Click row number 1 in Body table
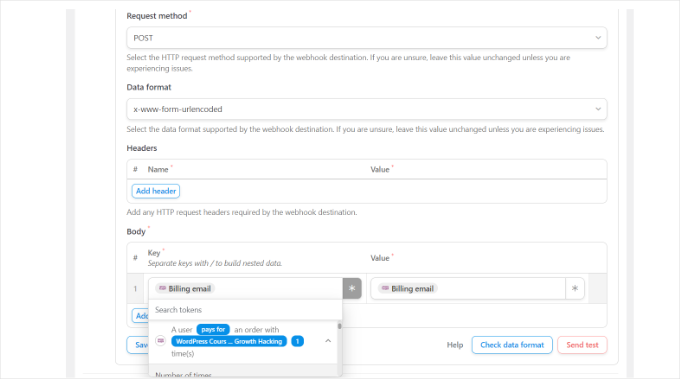 click(x=135, y=289)
